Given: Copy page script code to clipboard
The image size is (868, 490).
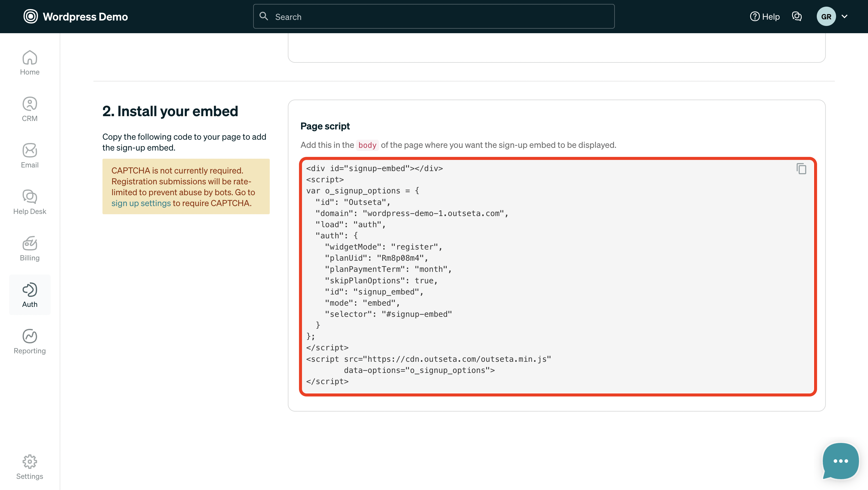Looking at the screenshot, I should [801, 169].
